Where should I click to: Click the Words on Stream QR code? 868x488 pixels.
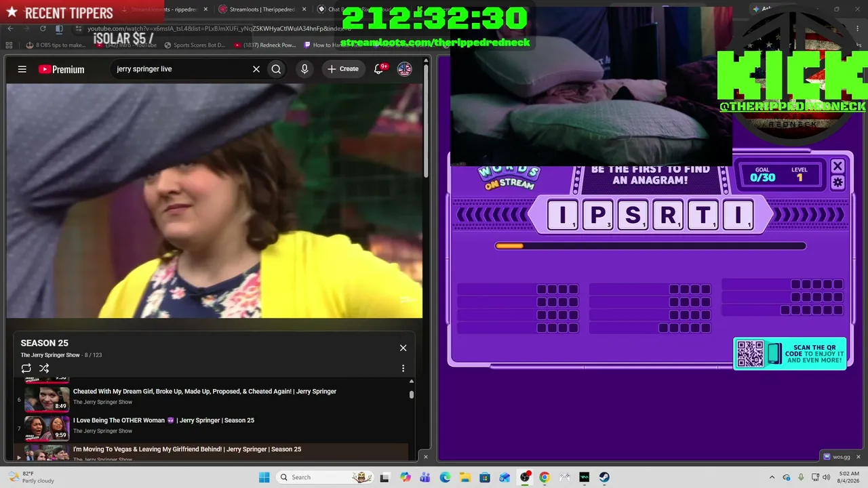pyautogui.click(x=750, y=354)
